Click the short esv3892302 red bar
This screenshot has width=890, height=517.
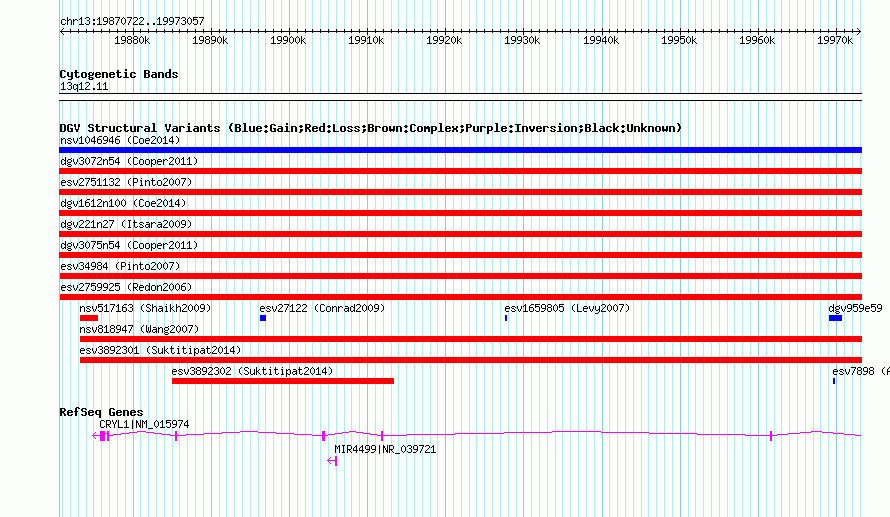tap(283, 381)
